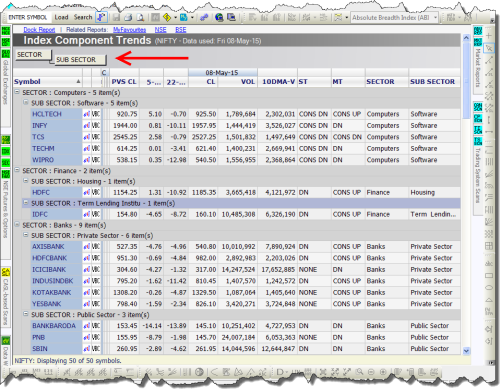500x389 pixels.
Task: Click the save disk icon in toolbar
Action: 116,17
